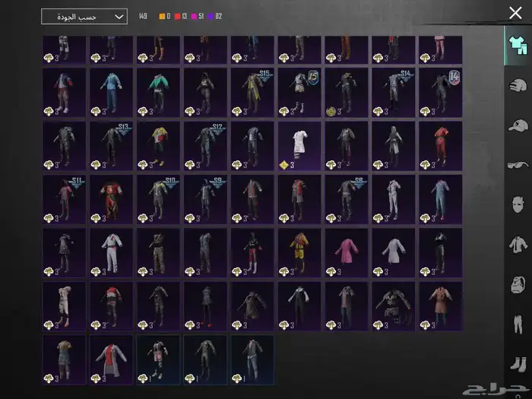
Task: Open the sort-by-quality dropdown
Action: point(84,16)
